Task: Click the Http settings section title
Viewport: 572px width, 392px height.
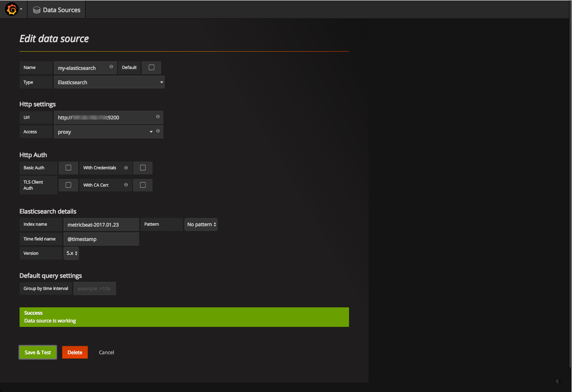Action: click(x=38, y=104)
